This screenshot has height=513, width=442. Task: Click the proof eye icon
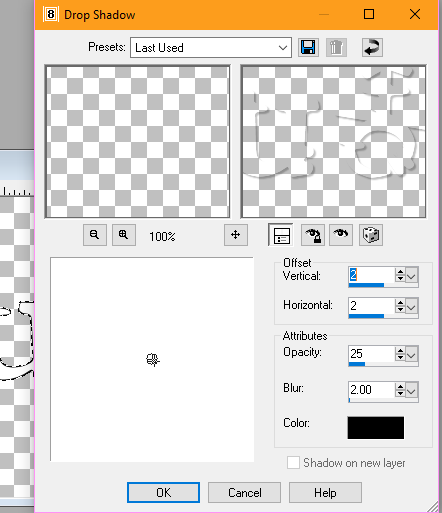pos(341,235)
